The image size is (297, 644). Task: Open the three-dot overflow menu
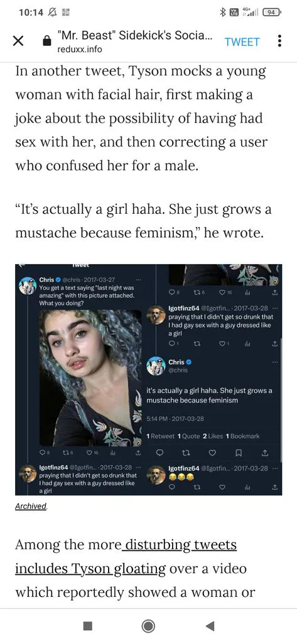[x=279, y=41]
